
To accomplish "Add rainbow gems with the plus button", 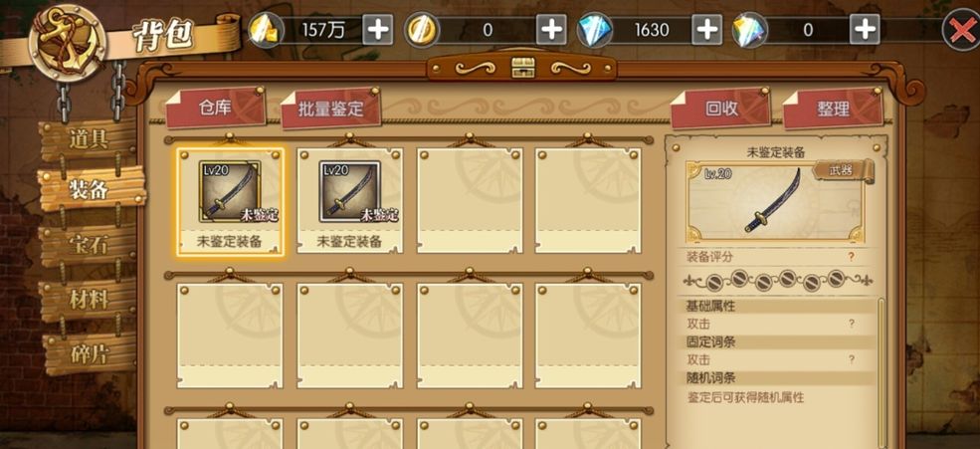I will tap(865, 30).
